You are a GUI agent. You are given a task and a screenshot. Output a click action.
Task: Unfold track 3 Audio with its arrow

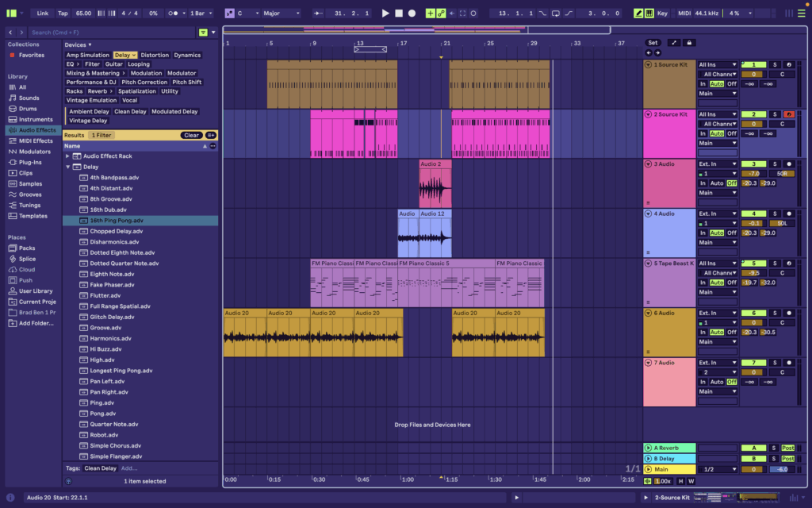(x=648, y=164)
